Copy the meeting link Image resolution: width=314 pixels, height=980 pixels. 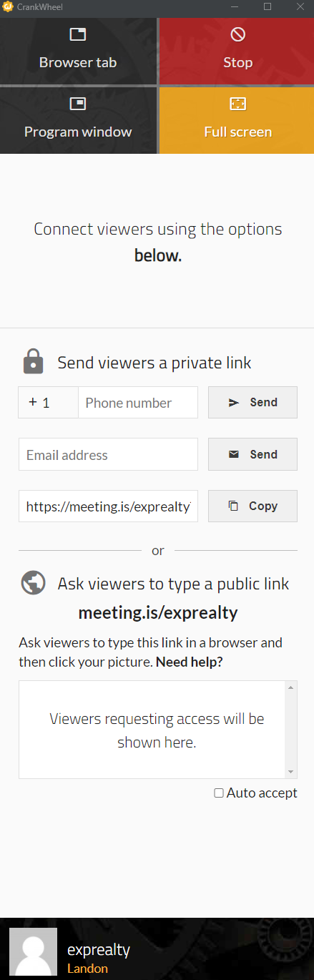[x=252, y=506]
